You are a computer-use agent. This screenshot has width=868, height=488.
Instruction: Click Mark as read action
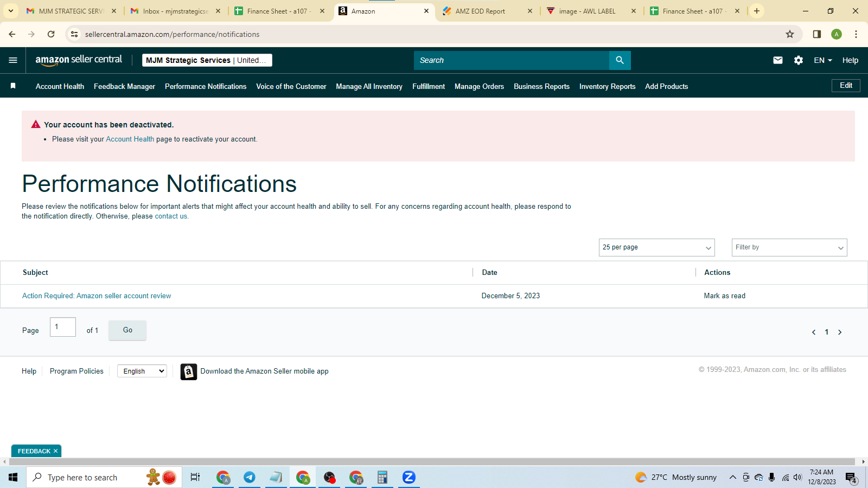pyautogui.click(x=724, y=296)
